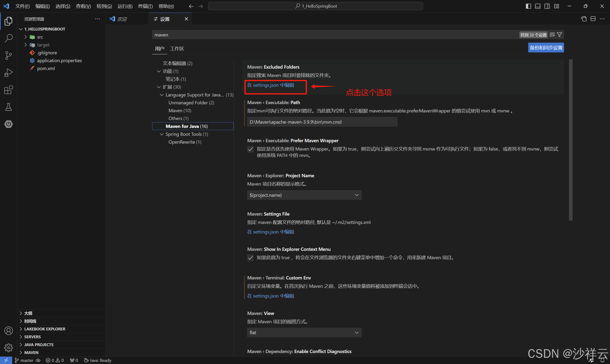610x364 pixels.
Task: Click the ports forwarded status item
Action: (x=74, y=360)
